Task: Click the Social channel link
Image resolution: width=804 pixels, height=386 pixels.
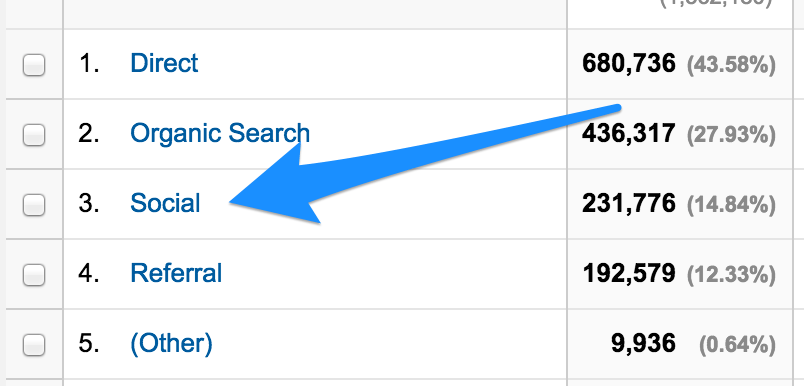Action: [165, 203]
